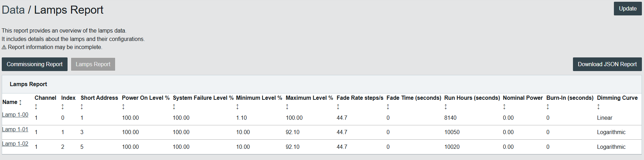644x160 pixels.
Task: Click the Nominal Power sort arrow
Action: click(x=504, y=107)
